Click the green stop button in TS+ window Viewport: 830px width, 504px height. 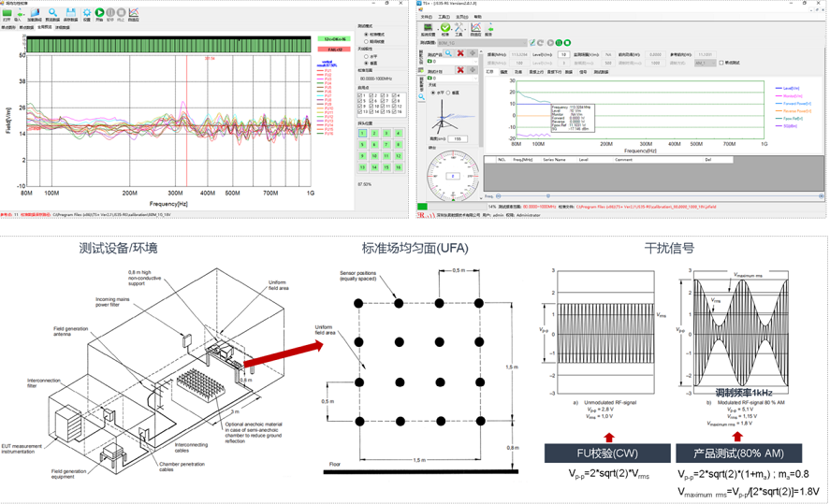(567, 43)
